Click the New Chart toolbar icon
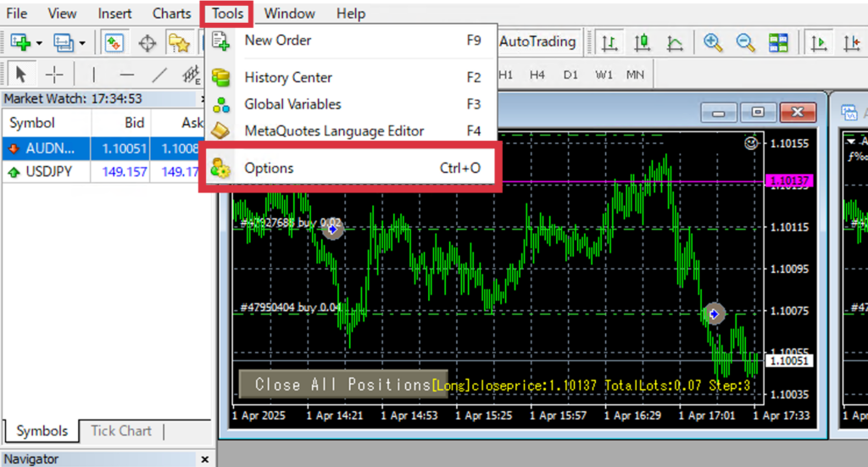 point(21,42)
